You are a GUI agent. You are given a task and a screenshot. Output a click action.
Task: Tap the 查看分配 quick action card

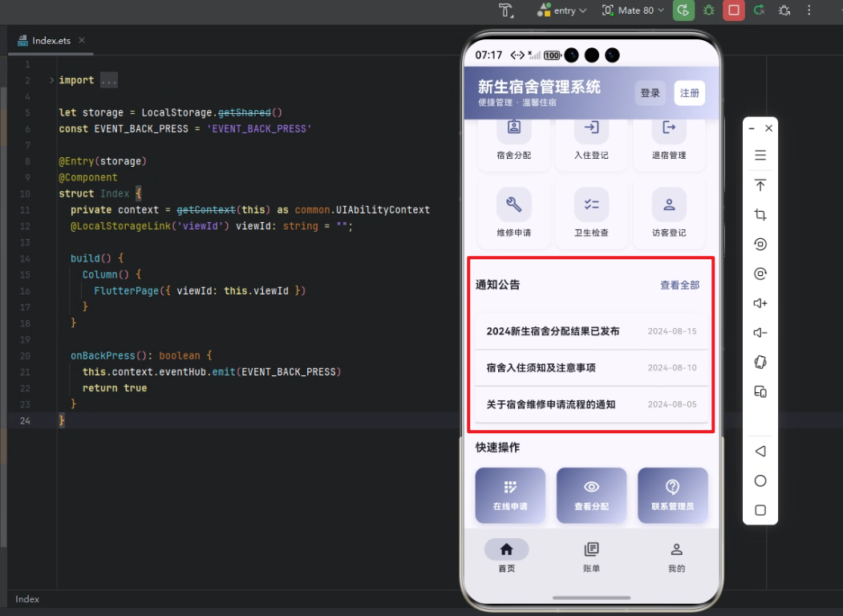[x=591, y=495]
